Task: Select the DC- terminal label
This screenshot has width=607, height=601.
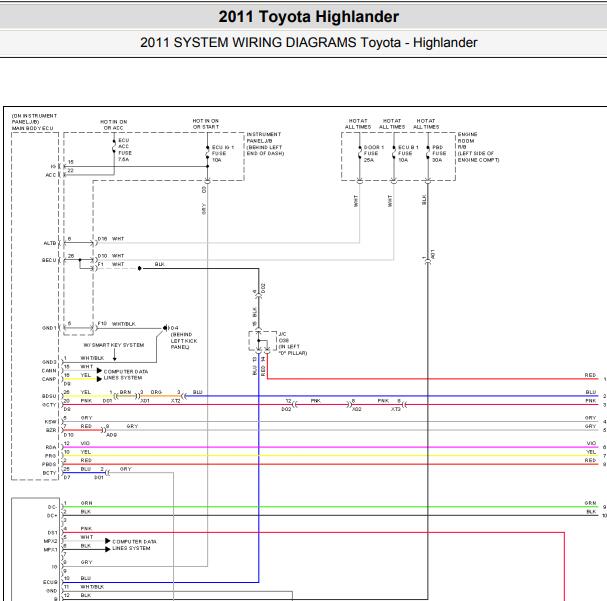Action: [x=52, y=507]
